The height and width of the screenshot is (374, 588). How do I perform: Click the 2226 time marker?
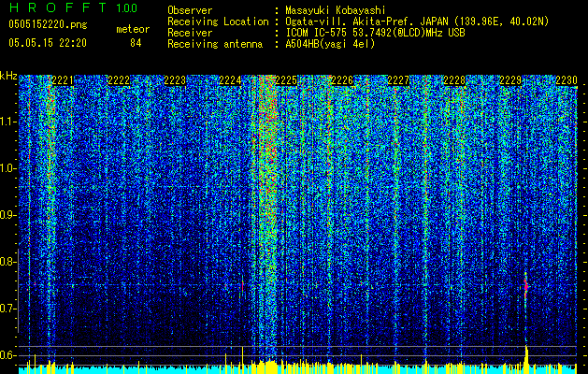pyautogui.click(x=343, y=80)
